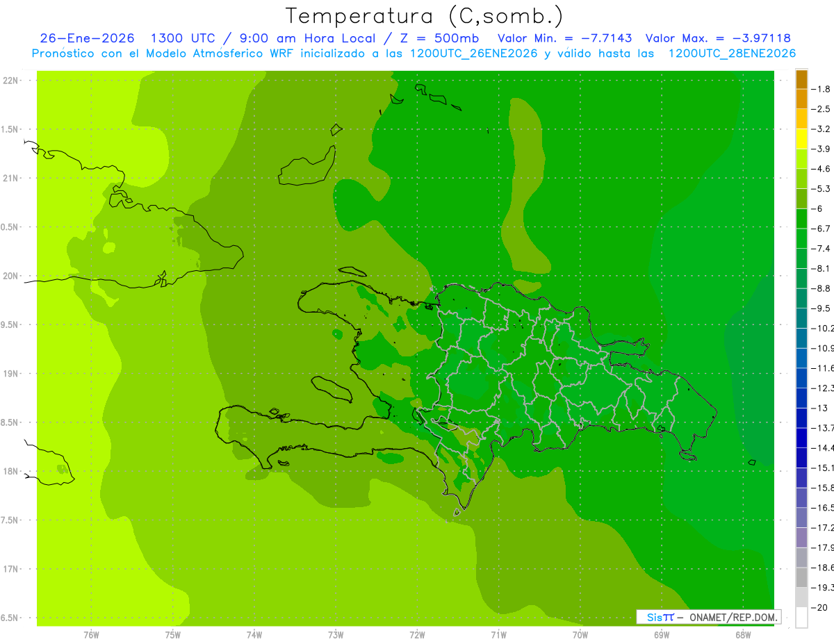Select the valid-until time "1200UTC_28ENE2026"
Screen dimensions: 834x644
[x=732, y=53]
